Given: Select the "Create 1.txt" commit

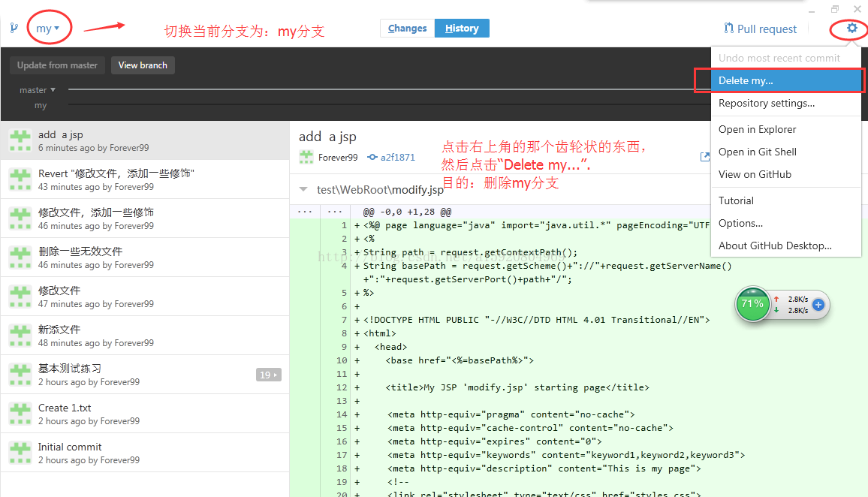Looking at the screenshot, I should pyautogui.click(x=145, y=414).
